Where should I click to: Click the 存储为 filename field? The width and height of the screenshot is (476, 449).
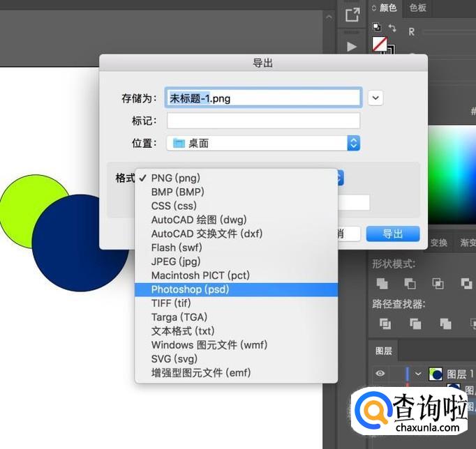coord(263,98)
